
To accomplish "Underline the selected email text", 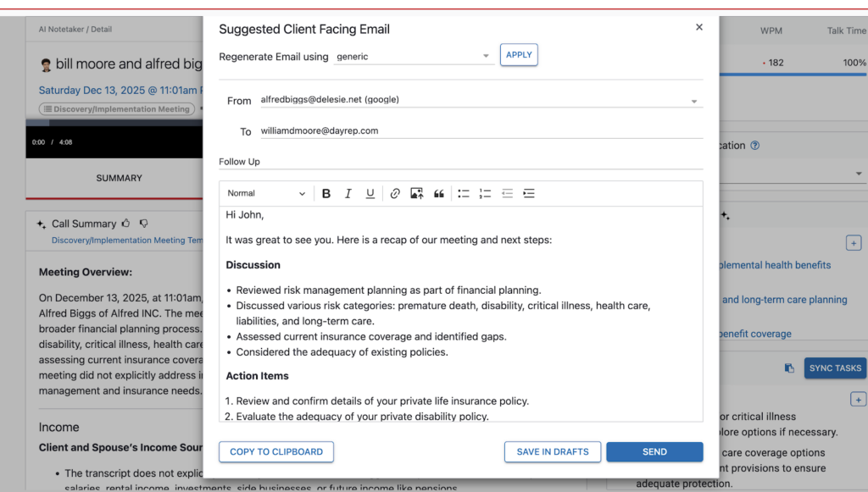I will tap(370, 194).
